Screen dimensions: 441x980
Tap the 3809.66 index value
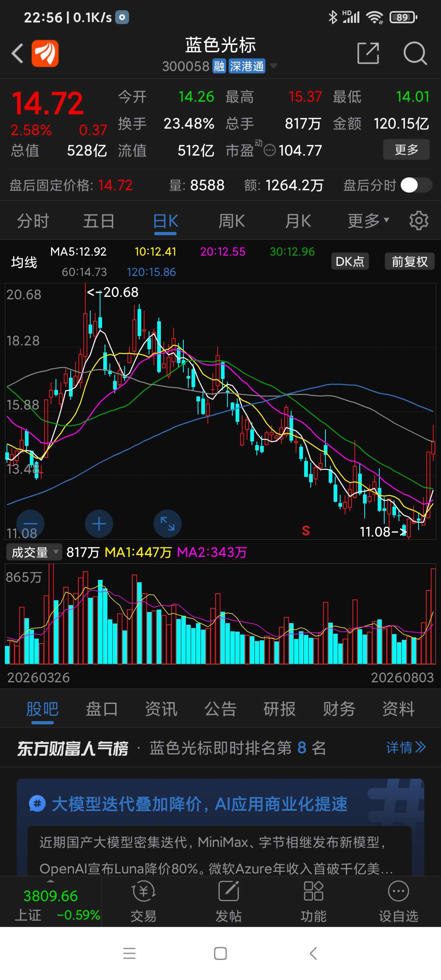click(x=51, y=896)
